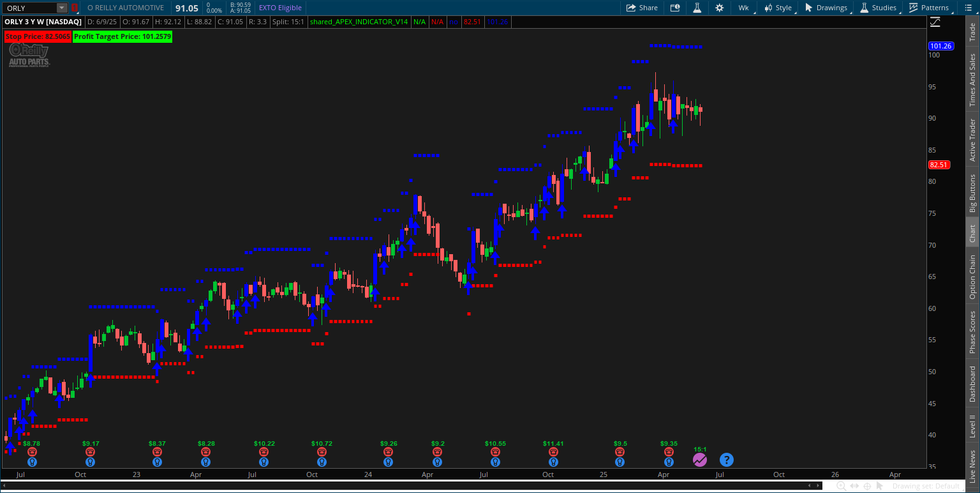Screen dimensions: 980x493
Task: Open the Trade side tab
Action: pyautogui.click(x=972, y=32)
